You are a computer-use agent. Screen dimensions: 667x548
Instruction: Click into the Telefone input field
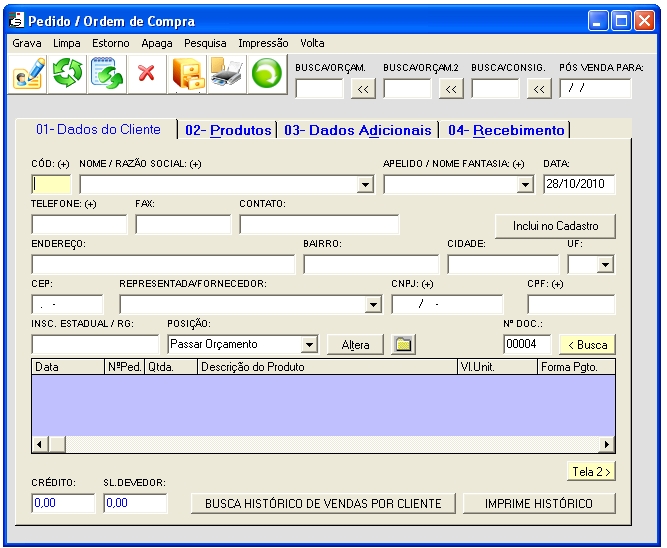[79, 224]
